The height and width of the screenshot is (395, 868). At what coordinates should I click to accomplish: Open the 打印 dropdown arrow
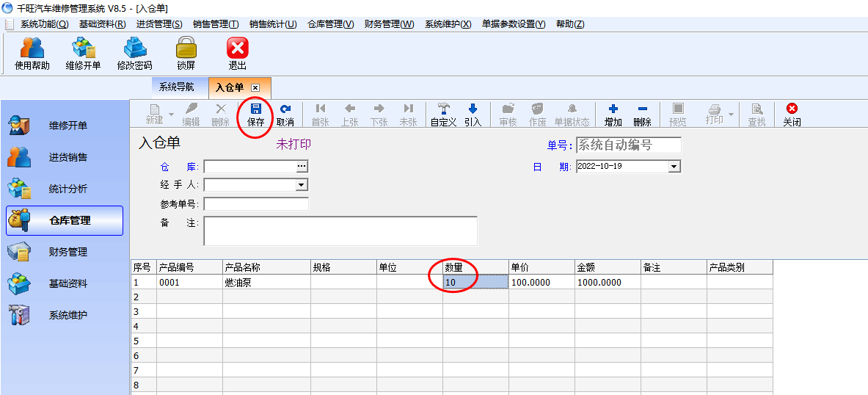coord(731,114)
